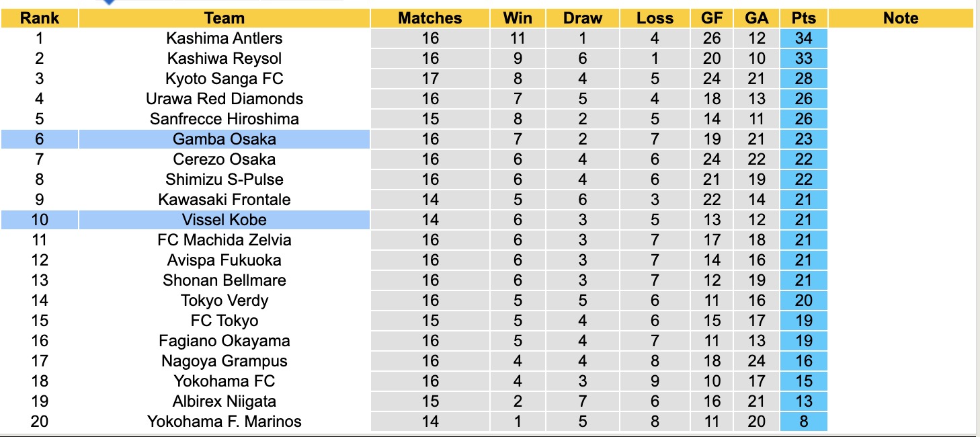
Task: Select the Matches column header
Action: pyautogui.click(x=430, y=18)
